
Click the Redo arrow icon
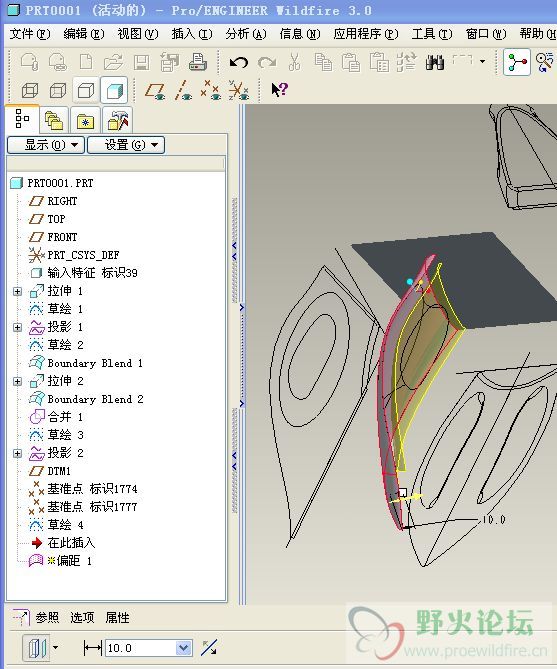click(x=267, y=63)
